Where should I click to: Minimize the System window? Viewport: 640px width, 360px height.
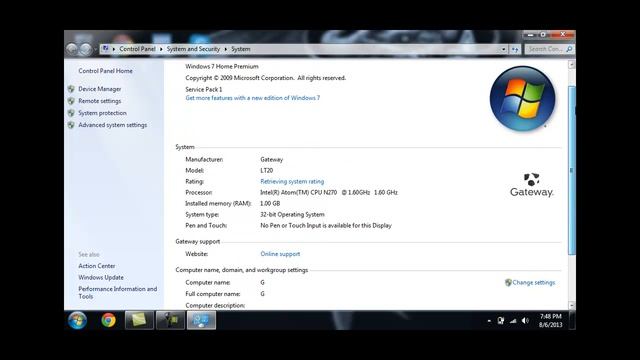530,35
